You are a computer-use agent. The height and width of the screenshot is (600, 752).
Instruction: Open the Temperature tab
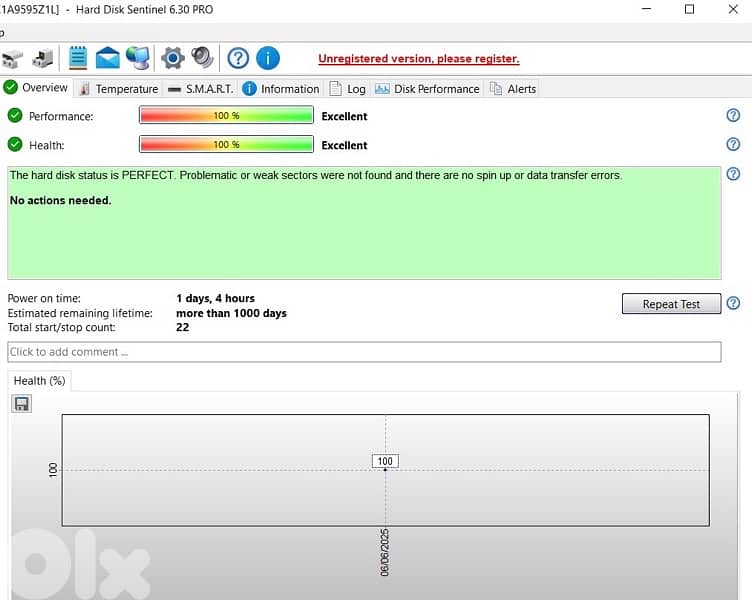tap(118, 89)
